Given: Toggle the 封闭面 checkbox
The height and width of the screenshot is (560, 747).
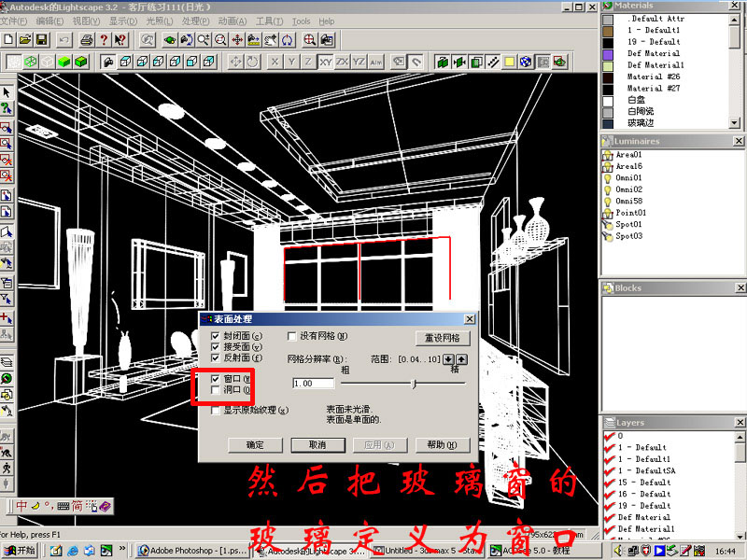Looking at the screenshot, I should (x=216, y=336).
